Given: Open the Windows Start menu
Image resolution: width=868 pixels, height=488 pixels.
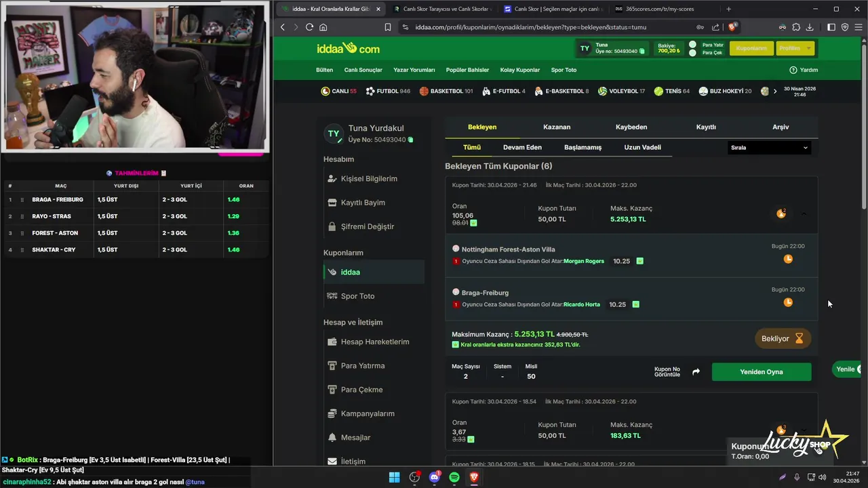Looking at the screenshot, I should tap(394, 477).
